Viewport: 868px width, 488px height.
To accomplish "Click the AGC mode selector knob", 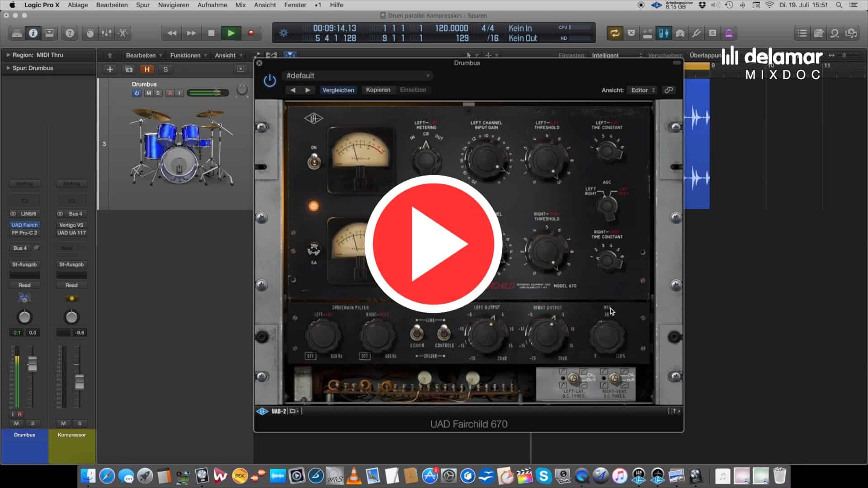I will click(x=607, y=206).
